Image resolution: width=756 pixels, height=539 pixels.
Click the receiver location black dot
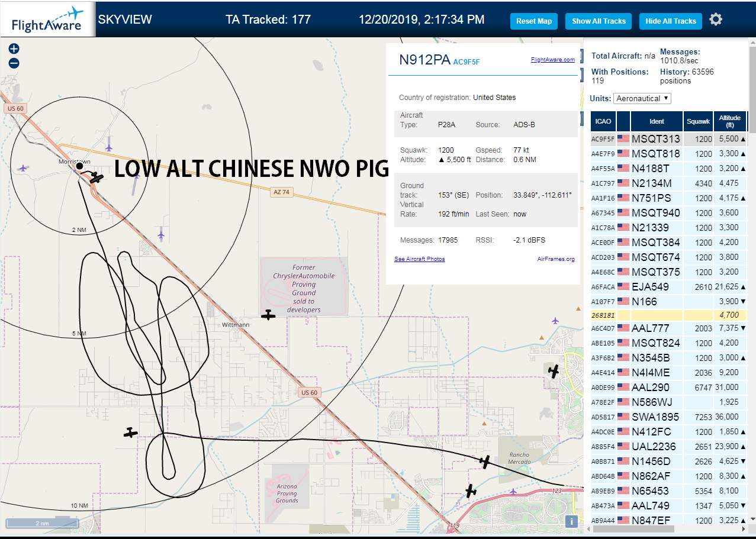pos(79,166)
